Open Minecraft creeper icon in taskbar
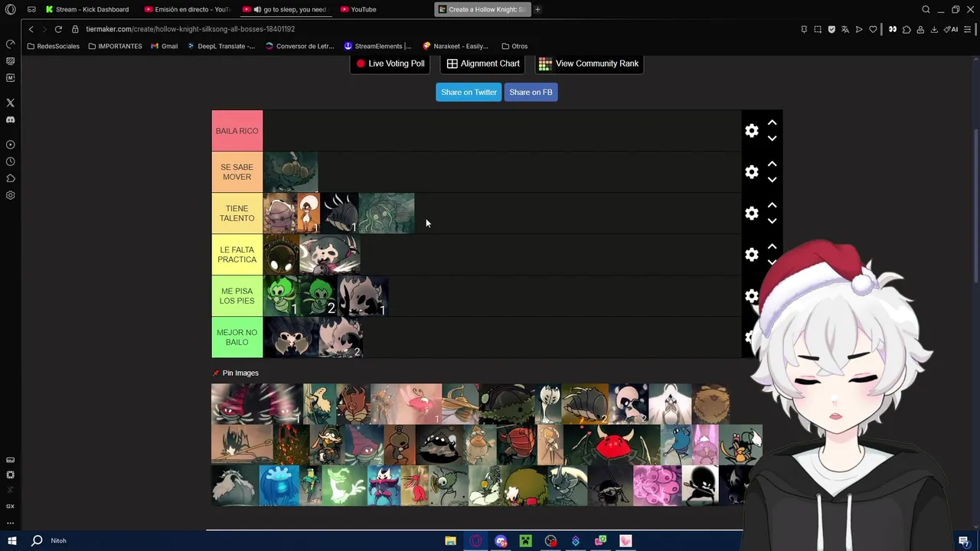The width and height of the screenshot is (980, 551). click(x=525, y=541)
